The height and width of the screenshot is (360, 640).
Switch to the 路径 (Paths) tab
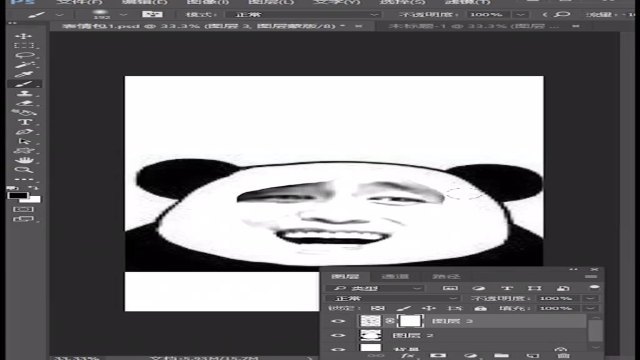(446, 276)
